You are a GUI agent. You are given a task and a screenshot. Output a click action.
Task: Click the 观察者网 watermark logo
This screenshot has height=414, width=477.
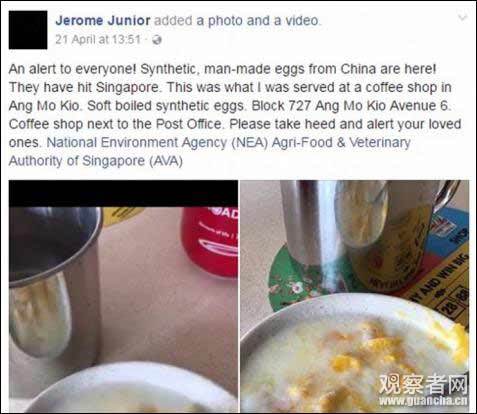423,384
